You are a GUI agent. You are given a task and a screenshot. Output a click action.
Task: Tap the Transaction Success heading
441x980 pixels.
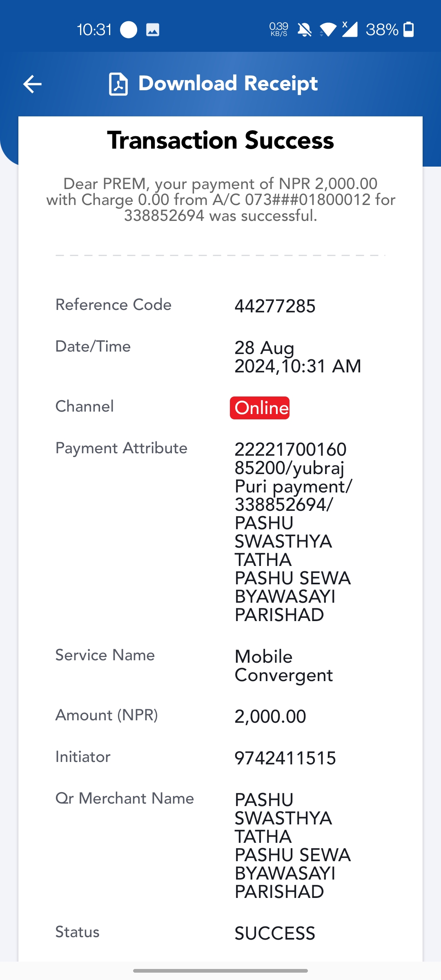(x=220, y=140)
